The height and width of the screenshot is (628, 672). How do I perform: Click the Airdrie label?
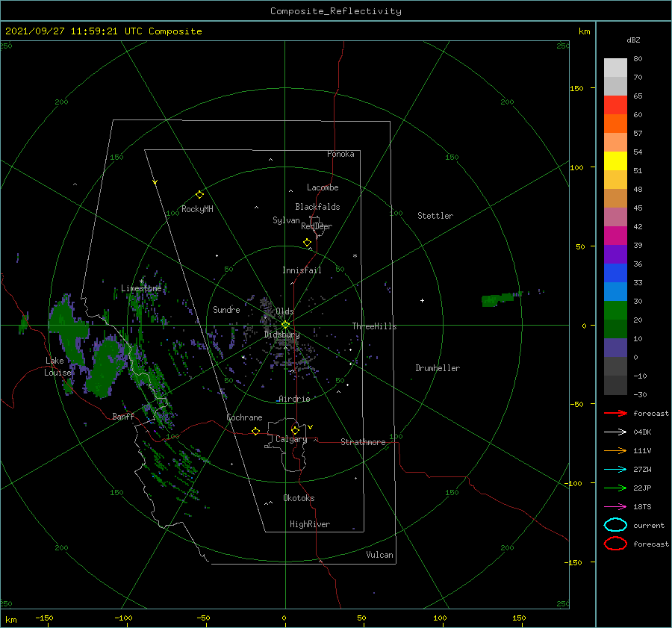pyautogui.click(x=294, y=399)
